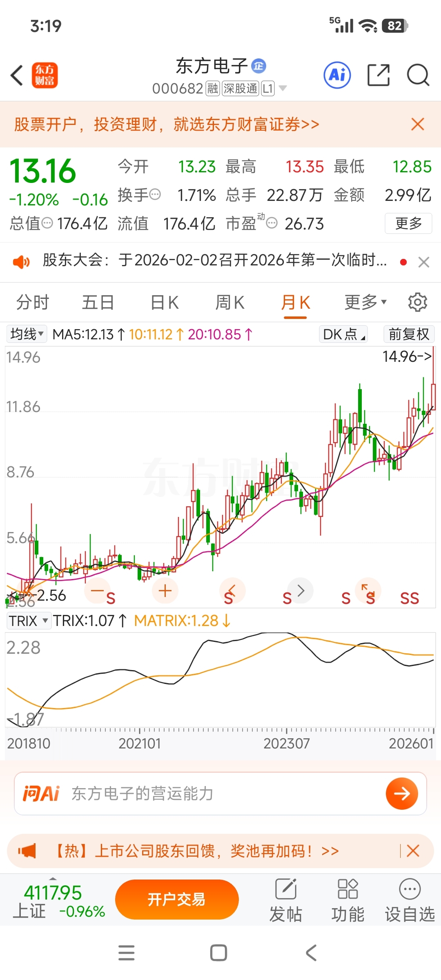Tap the monthly candlestick chart area
This screenshot has height=980, width=441.
tap(220, 477)
